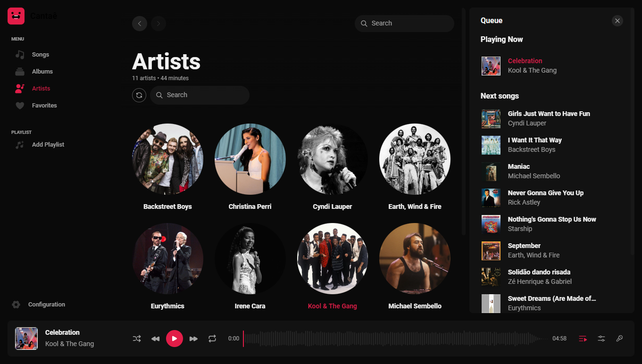Click the Never Gonna Give You Up cover
The height and width of the screenshot is (364, 642).
click(491, 198)
